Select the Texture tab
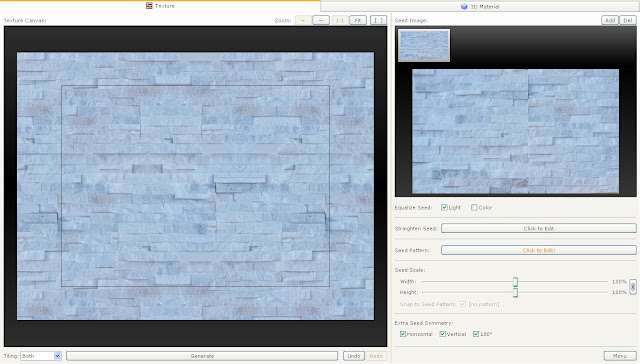 point(160,6)
